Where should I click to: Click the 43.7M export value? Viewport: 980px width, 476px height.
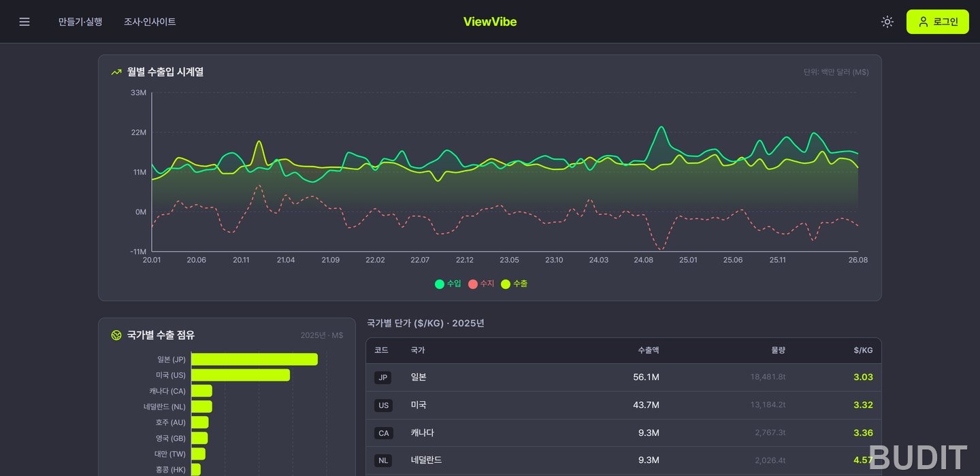click(646, 405)
